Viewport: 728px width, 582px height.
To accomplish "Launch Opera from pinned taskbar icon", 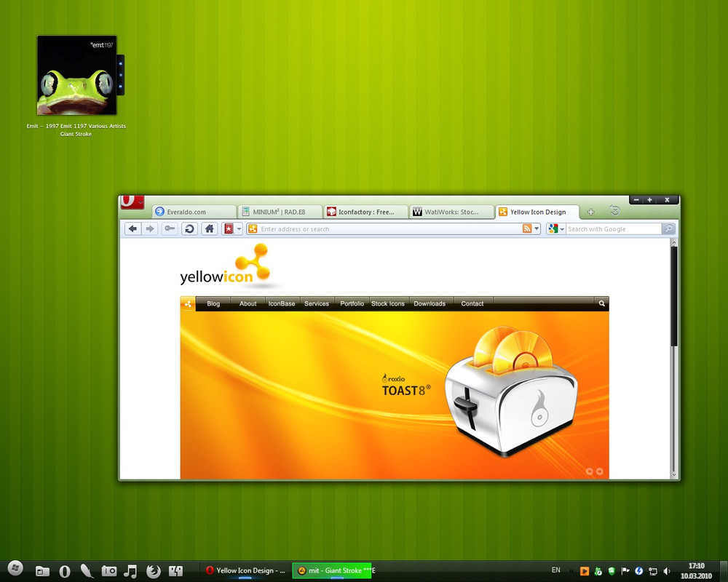I will click(x=65, y=571).
